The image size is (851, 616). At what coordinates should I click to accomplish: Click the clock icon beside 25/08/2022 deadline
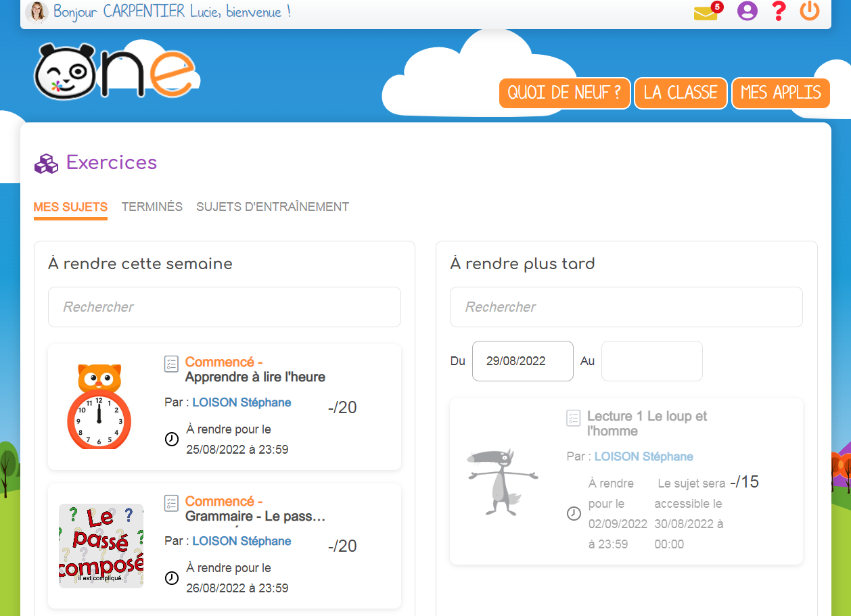172,440
